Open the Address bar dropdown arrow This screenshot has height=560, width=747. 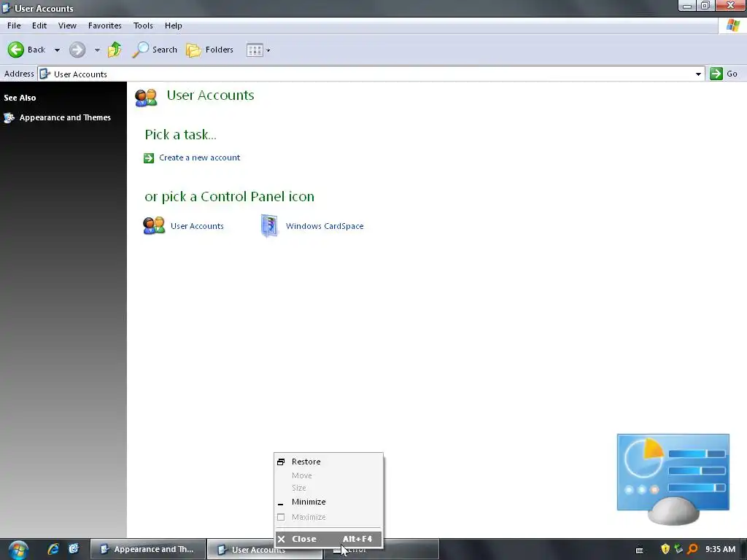(698, 74)
